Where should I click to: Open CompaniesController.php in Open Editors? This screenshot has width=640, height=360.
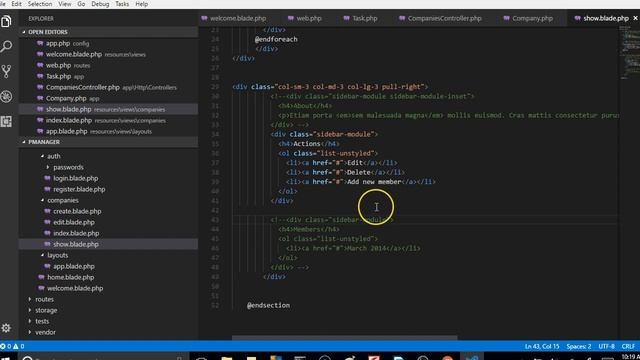[109, 87]
